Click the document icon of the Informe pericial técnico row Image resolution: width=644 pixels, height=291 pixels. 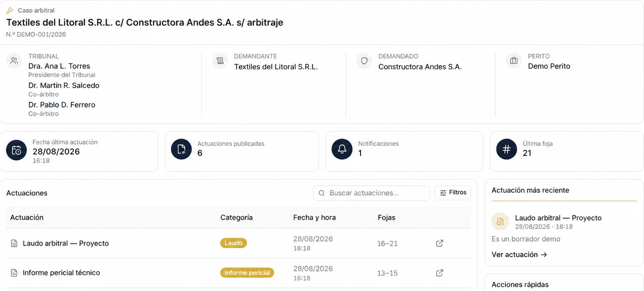(x=14, y=273)
